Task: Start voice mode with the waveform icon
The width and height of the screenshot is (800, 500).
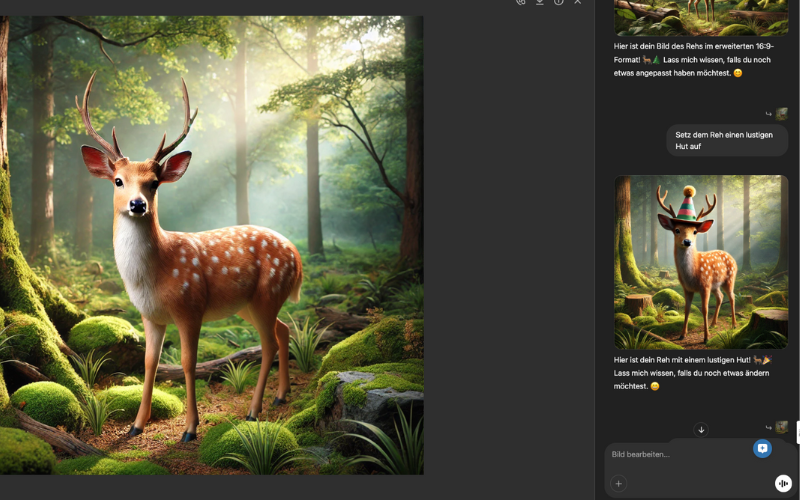Action: 782,483
